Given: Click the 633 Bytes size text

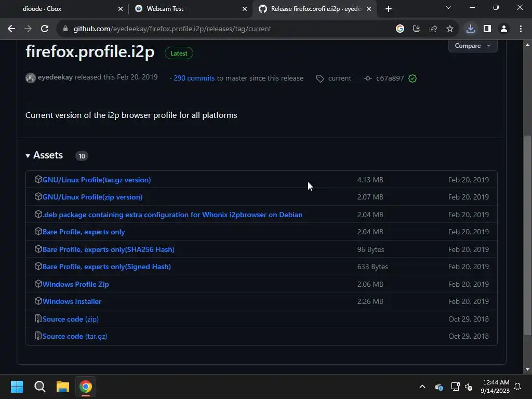Looking at the screenshot, I should click(x=373, y=267).
